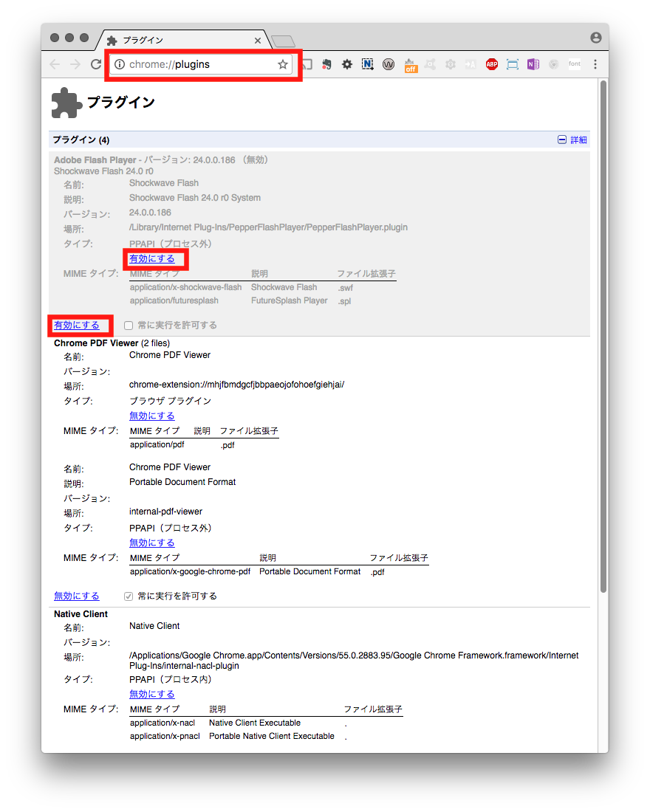Click the application/x-pnacl MIME entry

tap(165, 737)
